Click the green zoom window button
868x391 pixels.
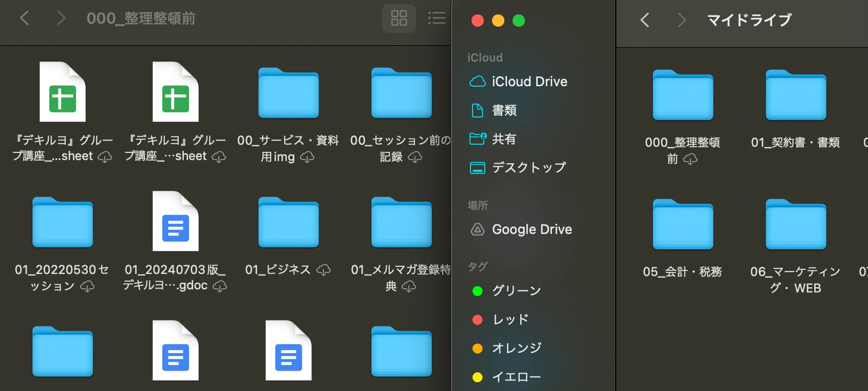click(519, 21)
